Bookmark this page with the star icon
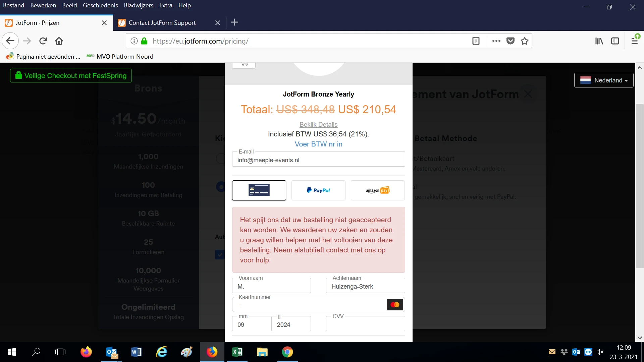 (524, 41)
